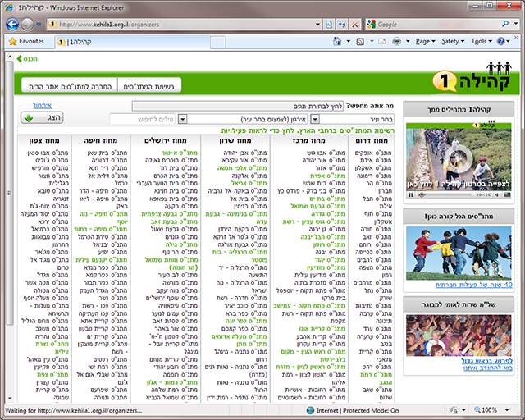The height and width of the screenshot is (420, 525).
Task: Show more command bar items chevron
Action: click(x=517, y=38)
